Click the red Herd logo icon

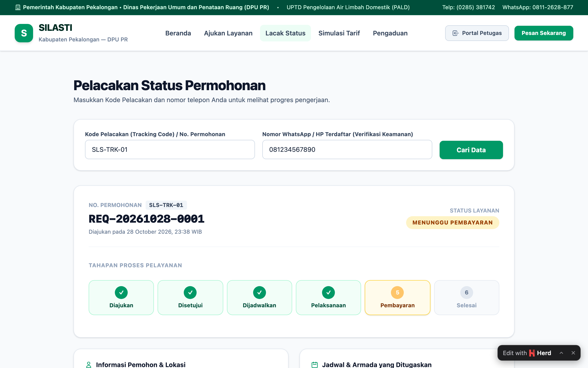point(532,353)
